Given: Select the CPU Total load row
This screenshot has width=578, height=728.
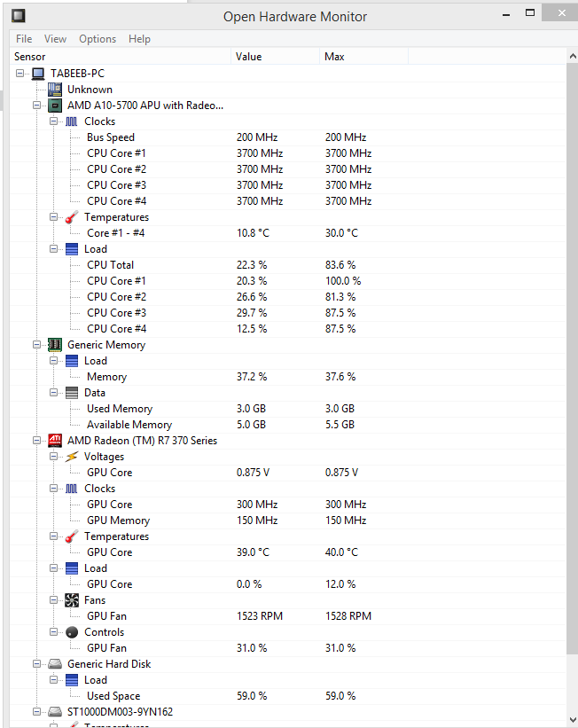Looking at the screenshot, I should pyautogui.click(x=288, y=265).
